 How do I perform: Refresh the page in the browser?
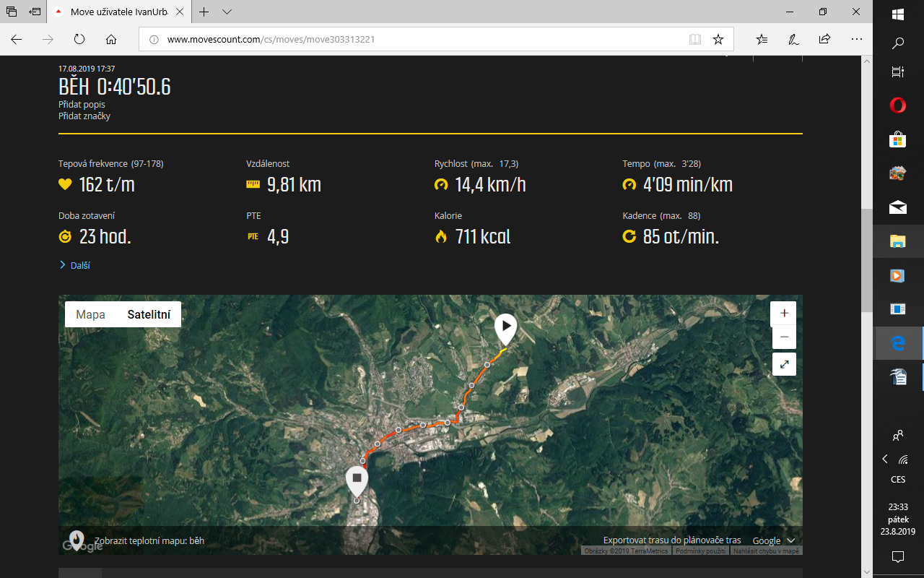pyautogui.click(x=79, y=40)
